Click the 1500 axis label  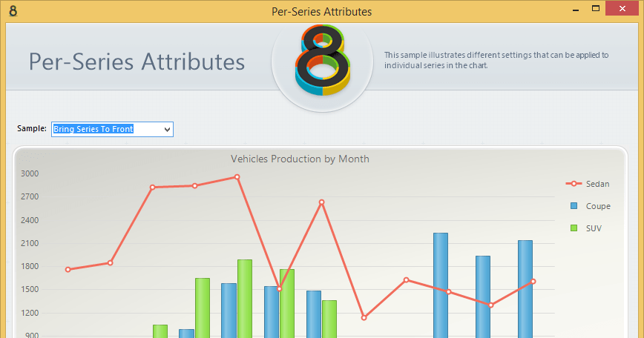coord(30,290)
